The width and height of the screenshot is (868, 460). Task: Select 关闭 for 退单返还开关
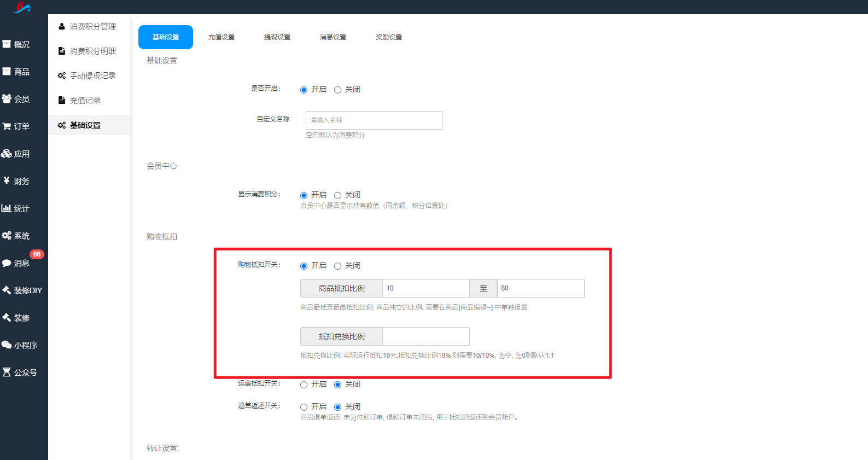337,407
